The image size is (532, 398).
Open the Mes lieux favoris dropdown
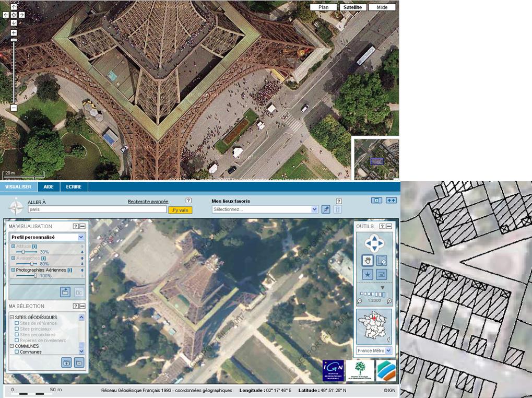click(x=265, y=209)
